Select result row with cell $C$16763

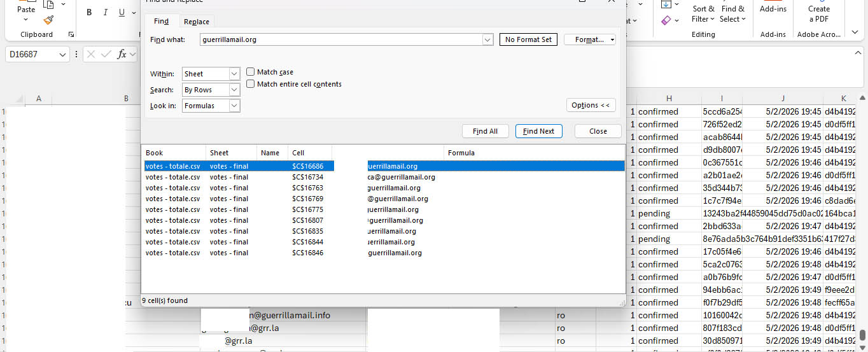coord(383,188)
